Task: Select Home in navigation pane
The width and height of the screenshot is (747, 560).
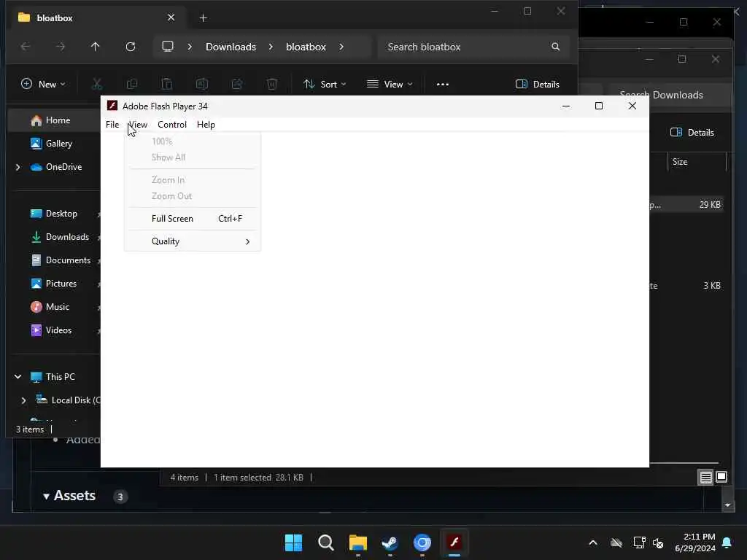Action: point(54,120)
